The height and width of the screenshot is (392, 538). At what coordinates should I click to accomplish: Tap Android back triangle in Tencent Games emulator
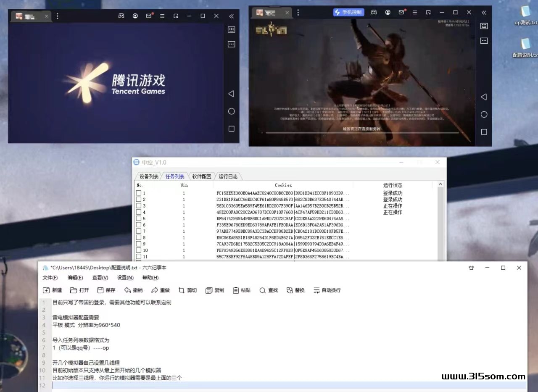231,94
